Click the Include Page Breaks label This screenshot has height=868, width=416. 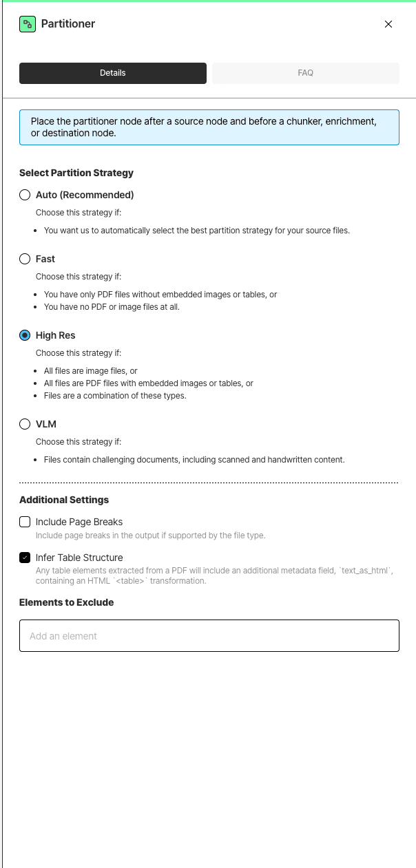click(79, 522)
